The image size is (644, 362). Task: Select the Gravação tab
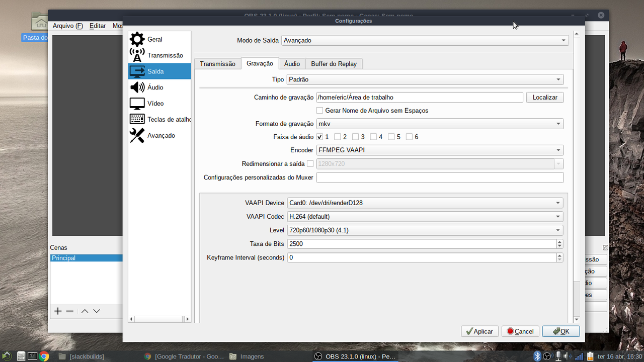(260, 63)
